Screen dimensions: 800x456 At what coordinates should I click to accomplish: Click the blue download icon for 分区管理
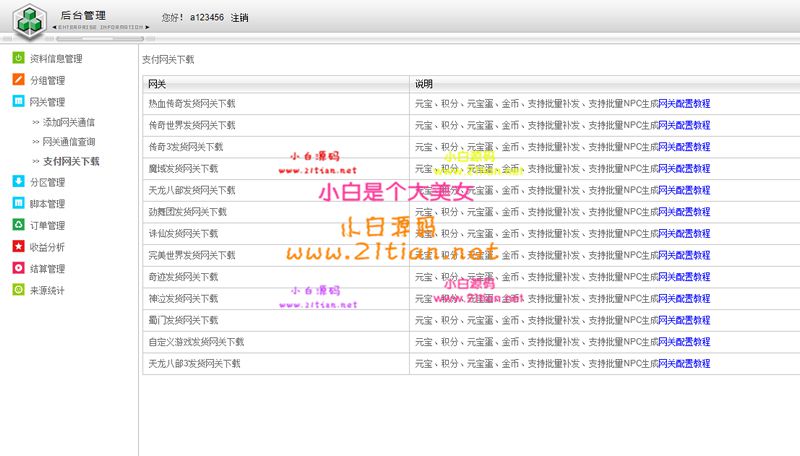18,182
